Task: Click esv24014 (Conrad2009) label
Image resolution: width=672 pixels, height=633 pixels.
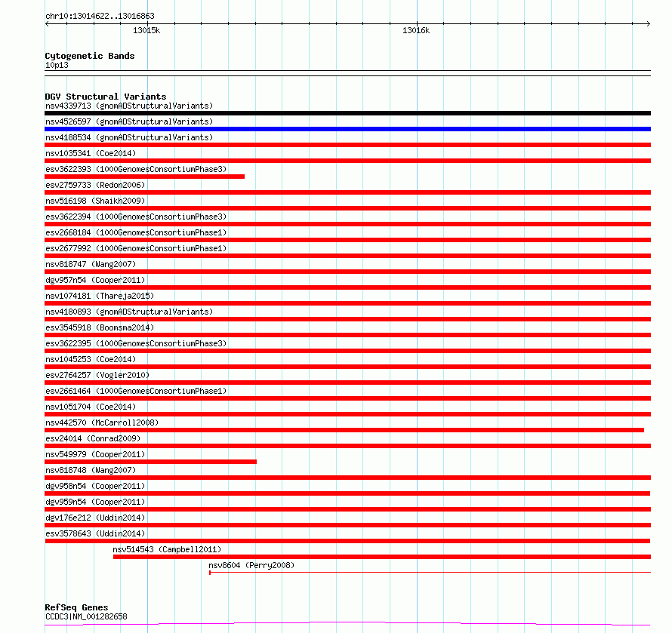Action: 93,438
